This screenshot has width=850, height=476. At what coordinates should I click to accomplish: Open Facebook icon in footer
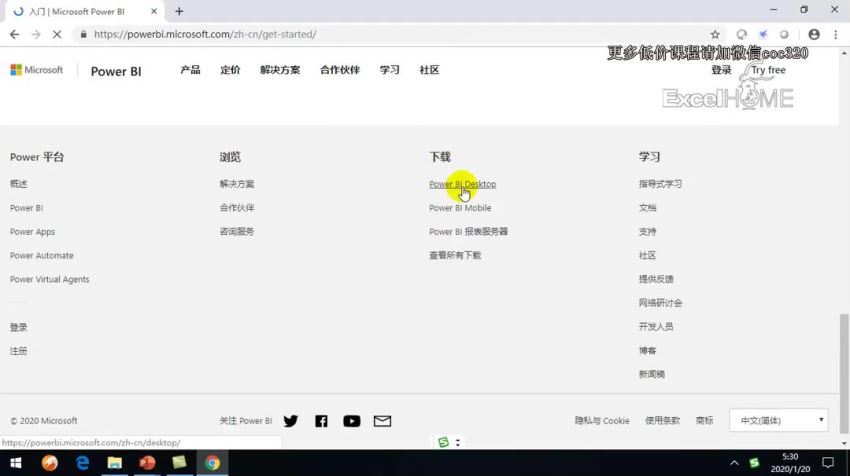pyautogui.click(x=321, y=421)
